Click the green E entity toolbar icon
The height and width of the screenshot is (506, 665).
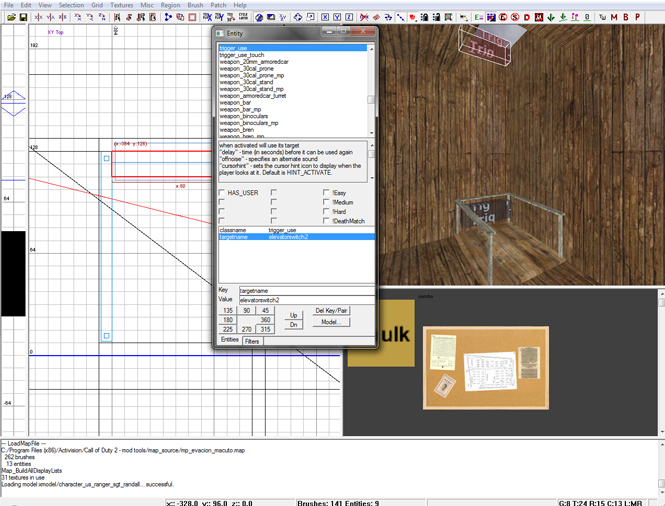pos(479,17)
